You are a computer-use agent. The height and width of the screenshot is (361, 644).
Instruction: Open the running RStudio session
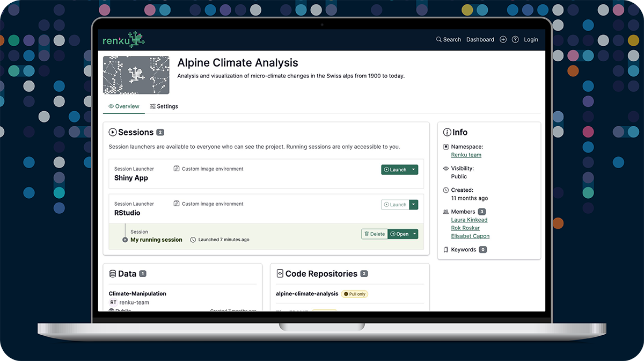tap(399, 234)
